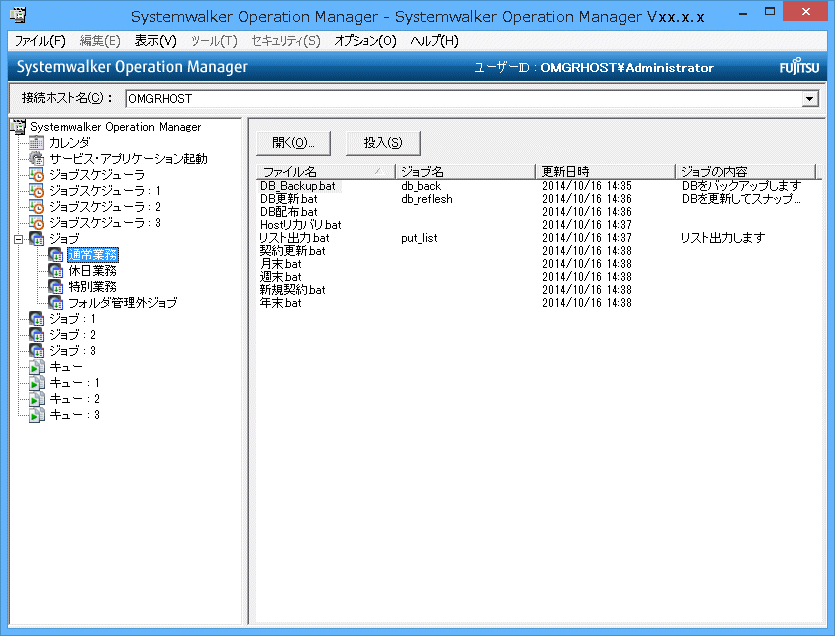Click the Systemwalker Operation Manager root tree icon
The width and height of the screenshot is (835, 636).
point(18,127)
